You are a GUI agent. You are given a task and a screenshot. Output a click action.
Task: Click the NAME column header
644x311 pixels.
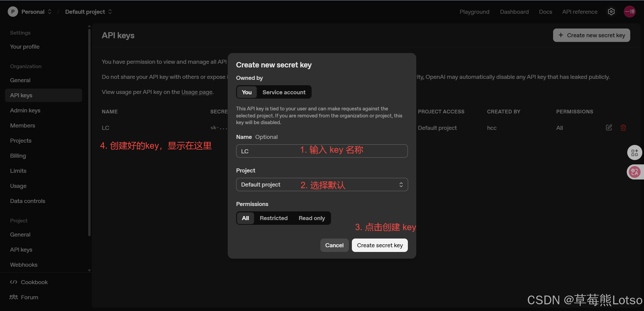click(x=110, y=112)
